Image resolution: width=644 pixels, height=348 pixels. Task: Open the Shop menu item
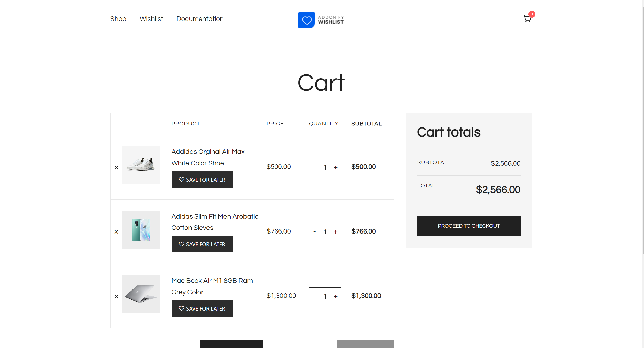[x=118, y=19]
